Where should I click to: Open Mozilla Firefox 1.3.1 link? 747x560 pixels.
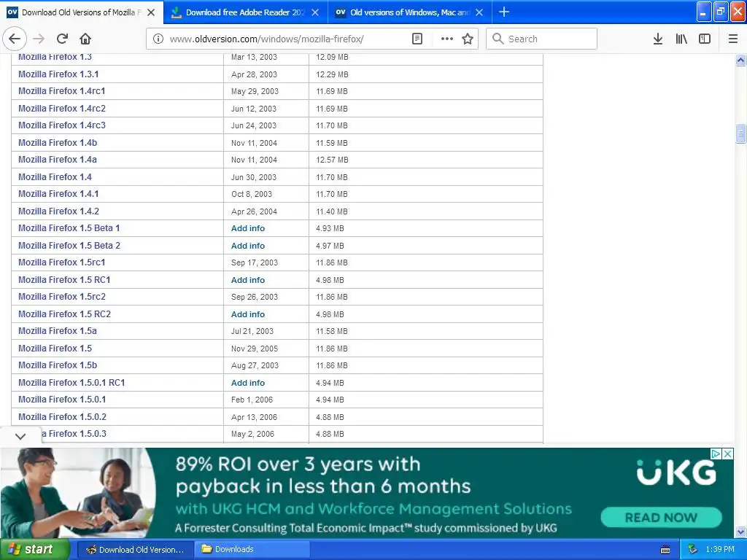click(x=58, y=74)
